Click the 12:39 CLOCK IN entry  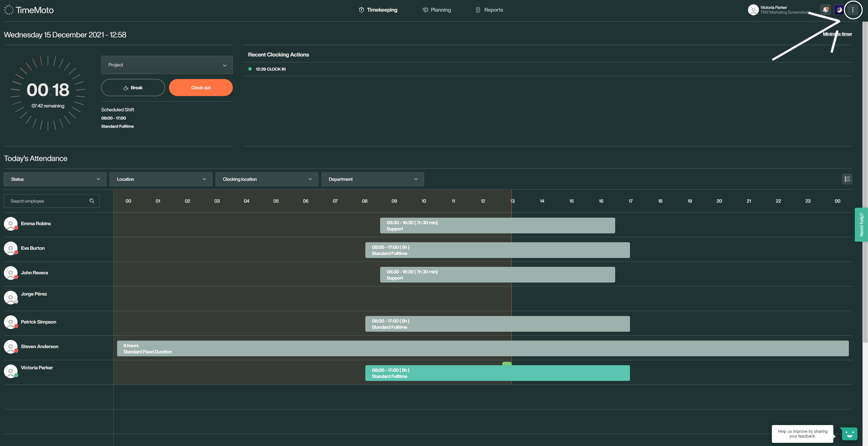[x=271, y=69]
